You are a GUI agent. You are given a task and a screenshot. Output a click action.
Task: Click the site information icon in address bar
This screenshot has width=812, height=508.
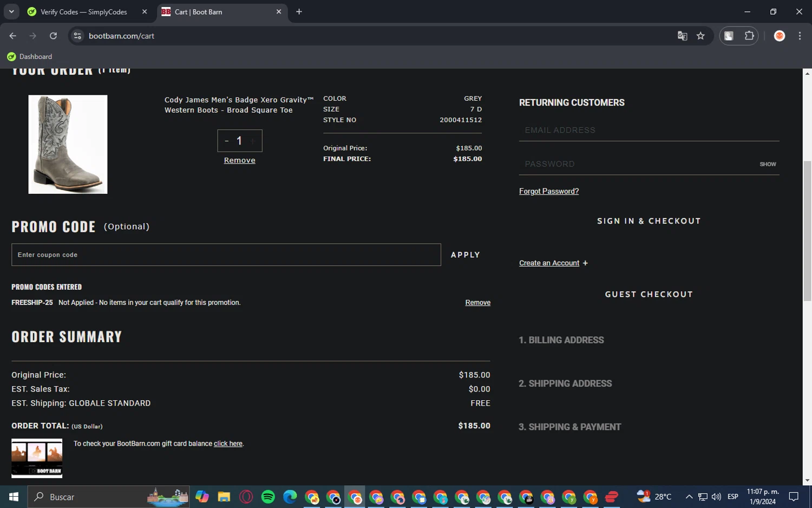coord(77,36)
